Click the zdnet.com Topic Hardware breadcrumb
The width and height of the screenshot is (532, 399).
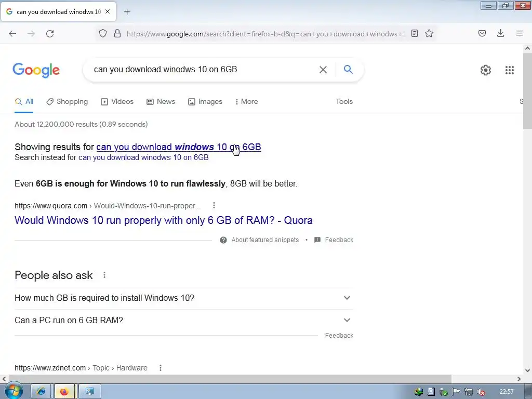(x=81, y=368)
